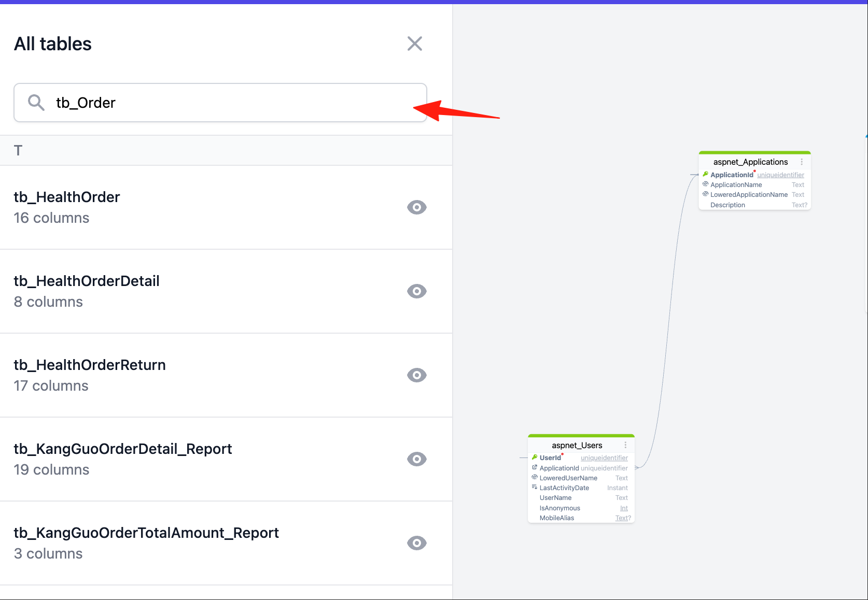Show tb_KangGuoOrderDetail_Report via eye icon
This screenshot has width=868, height=600.
click(417, 459)
